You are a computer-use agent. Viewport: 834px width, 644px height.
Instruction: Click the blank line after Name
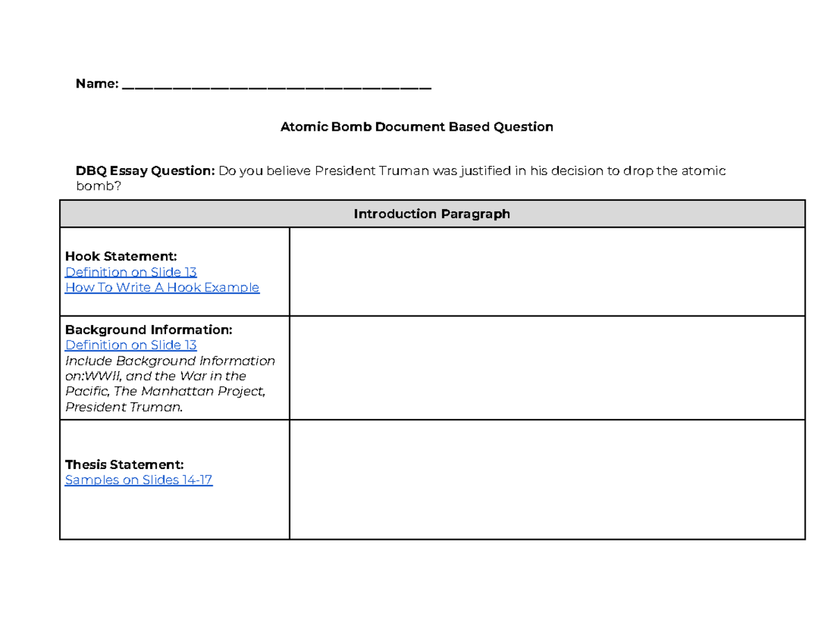coord(277,85)
